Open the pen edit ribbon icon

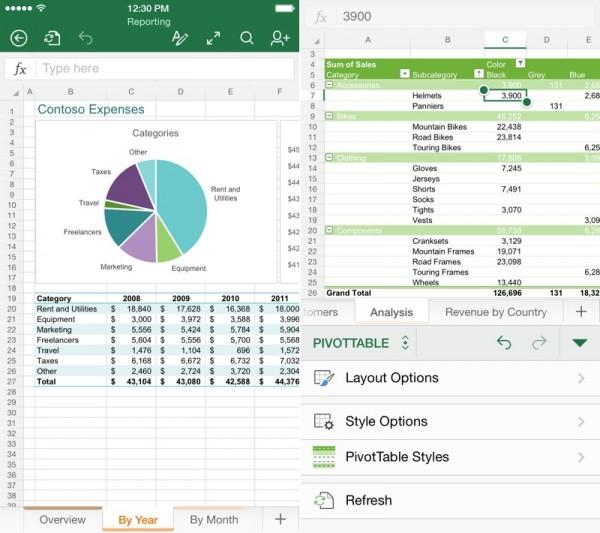tap(180, 38)
